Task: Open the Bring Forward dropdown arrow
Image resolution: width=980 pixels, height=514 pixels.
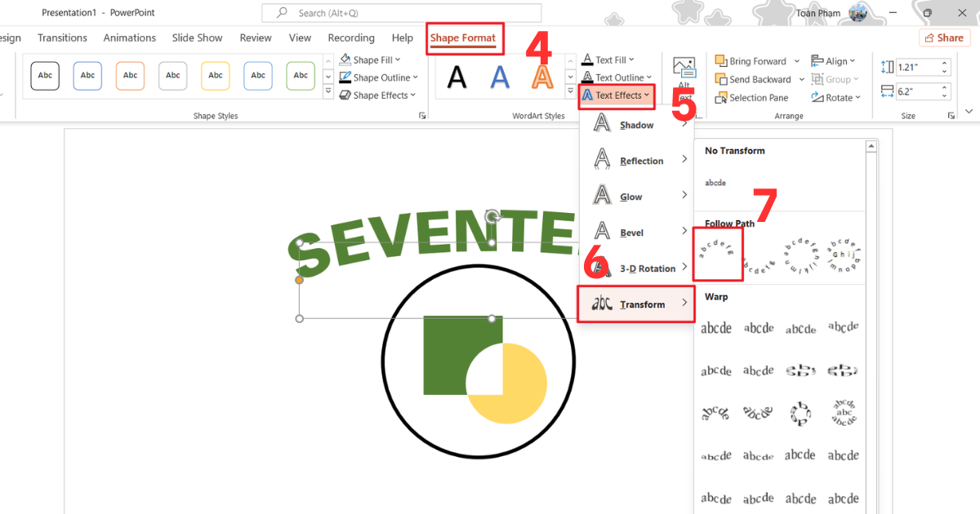Action: coord(795,61)
